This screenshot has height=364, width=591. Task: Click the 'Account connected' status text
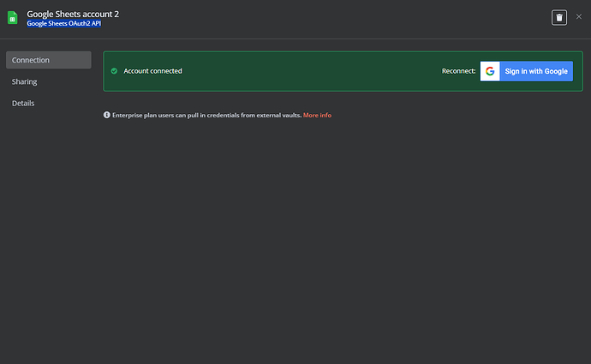(x=152, y=71)
